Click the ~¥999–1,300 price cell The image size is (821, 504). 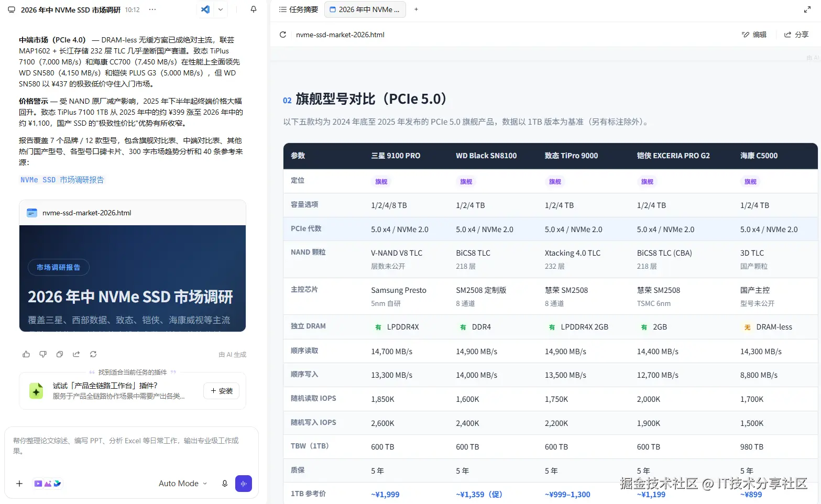[567, 495]
